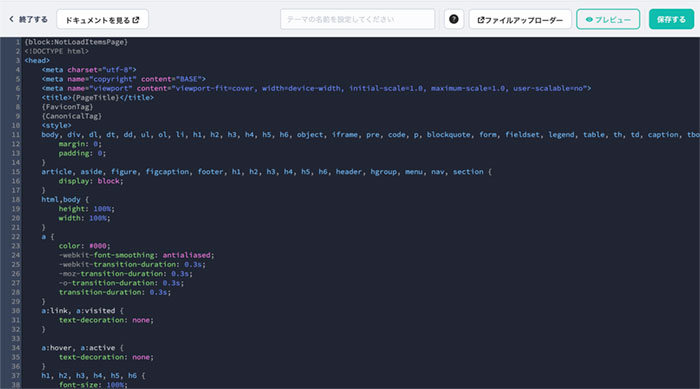This screenshot has height=389, width=700.
Task: Click the eye icon in プレビュー
Action: coord(589,20)
